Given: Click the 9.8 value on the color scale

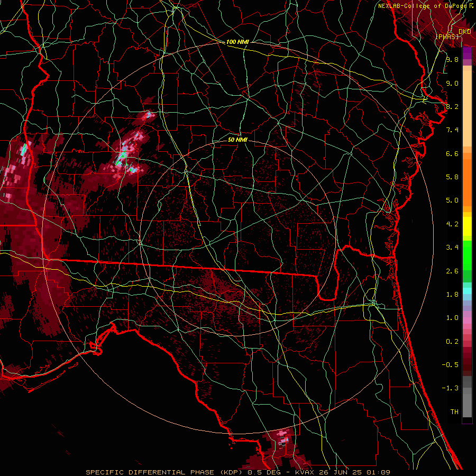Looking at the screenshot, I should (452, 59).
